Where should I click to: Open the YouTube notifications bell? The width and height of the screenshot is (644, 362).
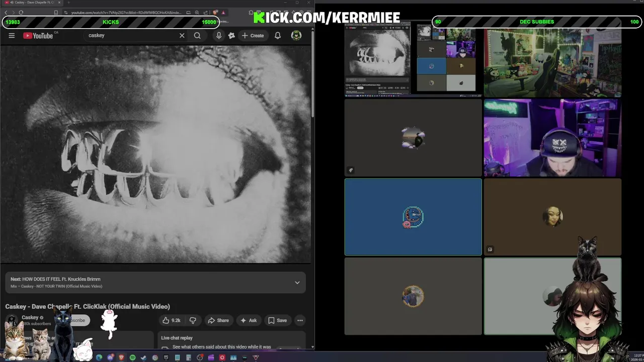(278, 35)
